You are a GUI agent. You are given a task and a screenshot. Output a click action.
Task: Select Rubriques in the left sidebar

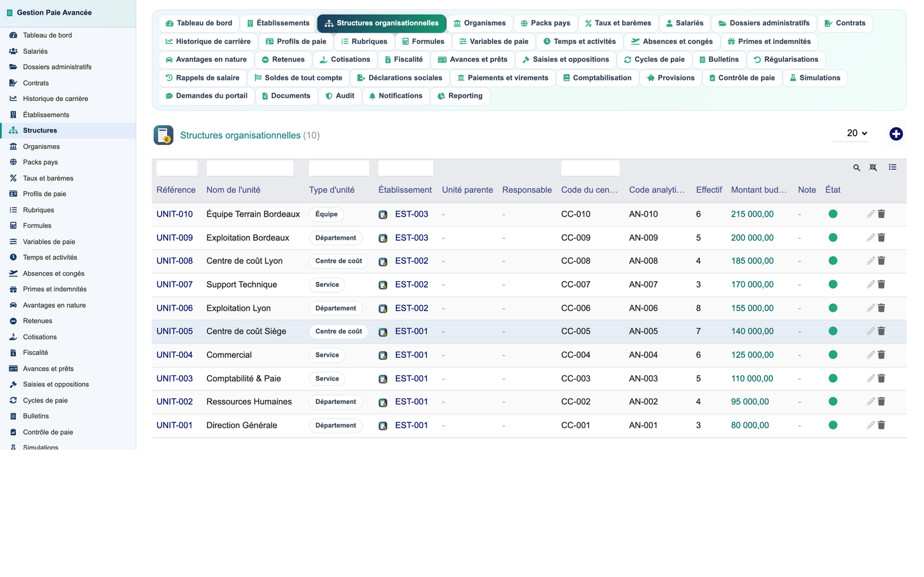tap(38, 210)
